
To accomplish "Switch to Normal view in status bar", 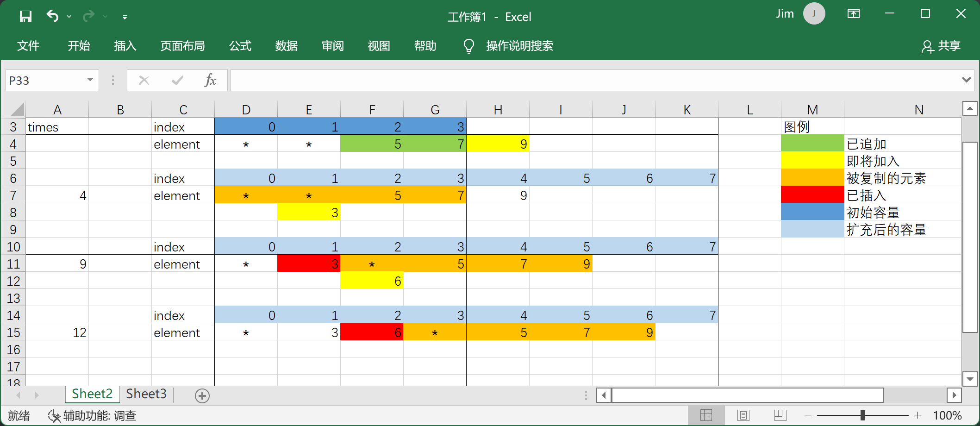I will click(x=706, y=415).
